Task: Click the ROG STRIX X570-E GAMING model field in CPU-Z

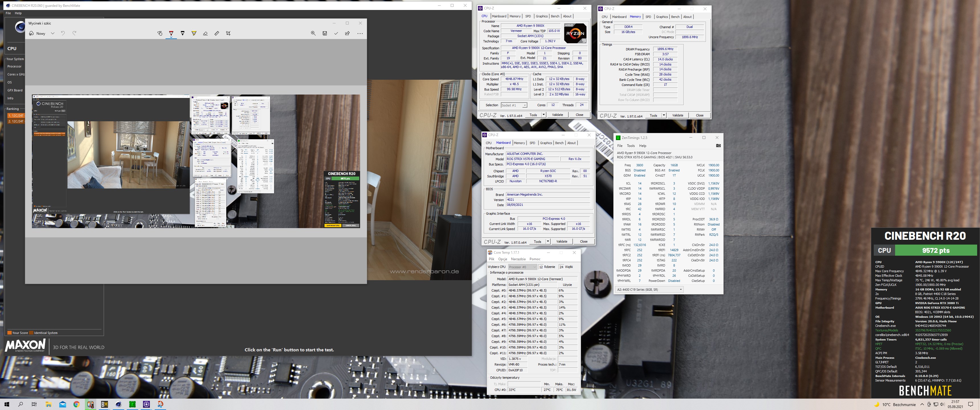Action: [x=533, y=159]
